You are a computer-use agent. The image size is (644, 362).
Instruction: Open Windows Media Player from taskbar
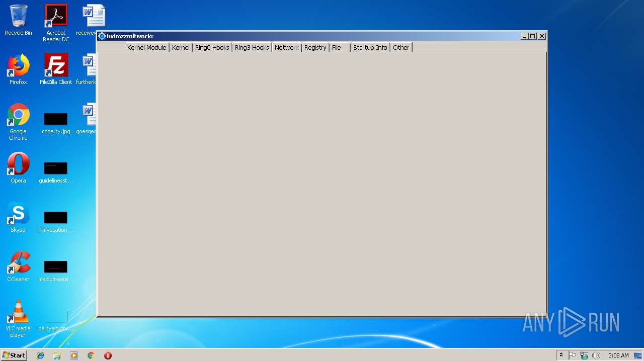(x=74, y=355)
